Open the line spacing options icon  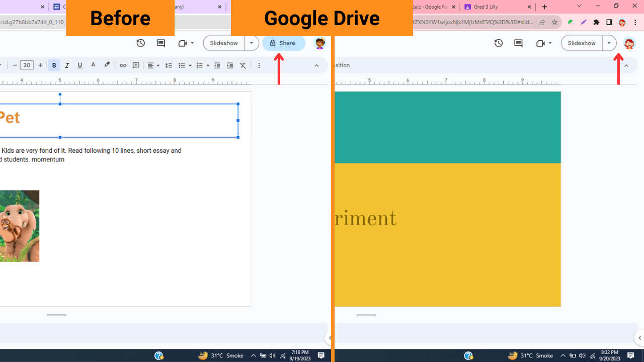tap(169, 65)
